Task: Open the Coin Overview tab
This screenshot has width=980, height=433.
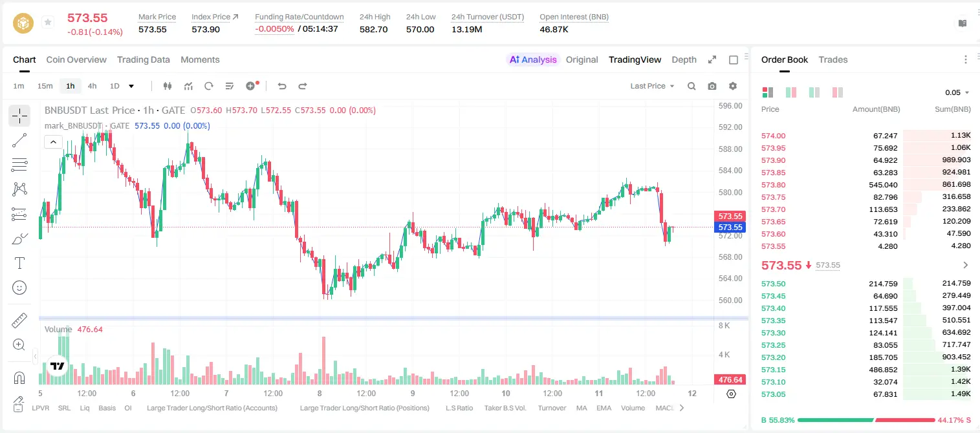Action: [76, 59]
